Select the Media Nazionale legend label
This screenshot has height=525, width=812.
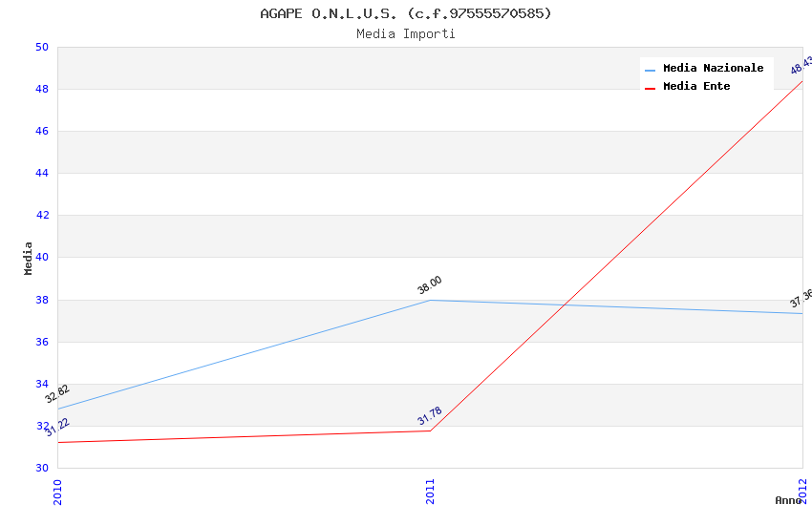point(713,68)
